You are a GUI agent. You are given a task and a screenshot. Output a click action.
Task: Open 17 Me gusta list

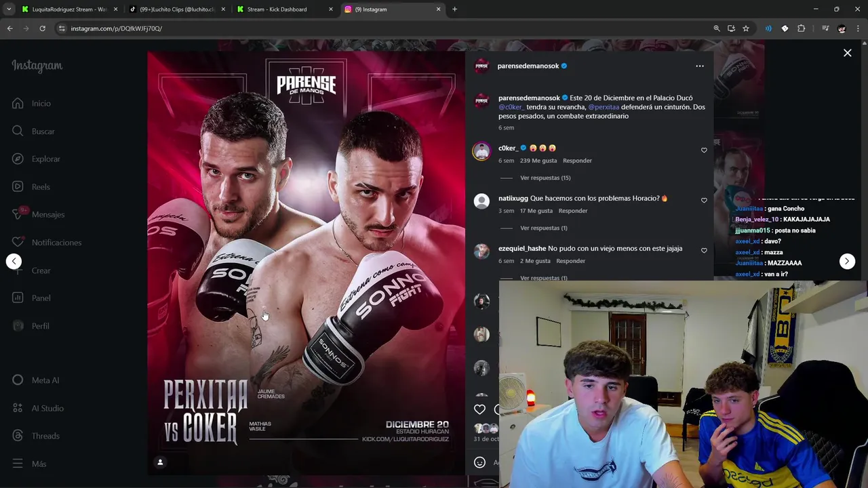pyautogui.click(x=536, y=211)
